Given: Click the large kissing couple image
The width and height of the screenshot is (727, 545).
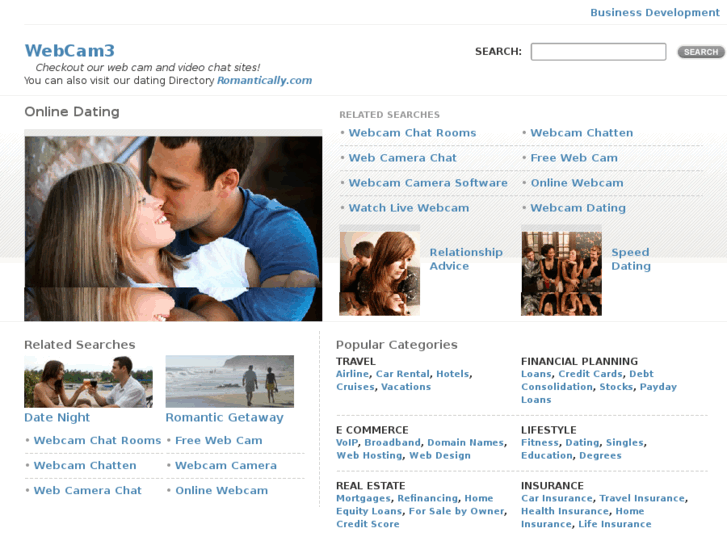Looking at the screenshot, I should tap(173, 228).
